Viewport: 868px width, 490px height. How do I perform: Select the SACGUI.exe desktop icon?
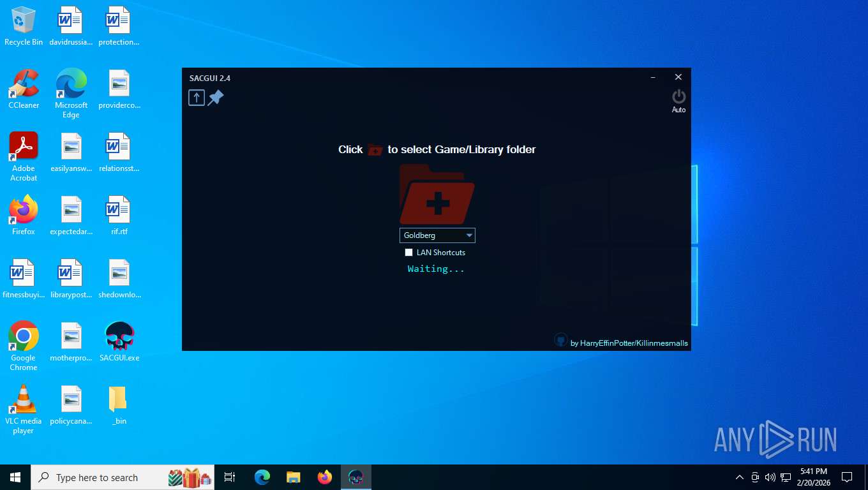(119, 342)
